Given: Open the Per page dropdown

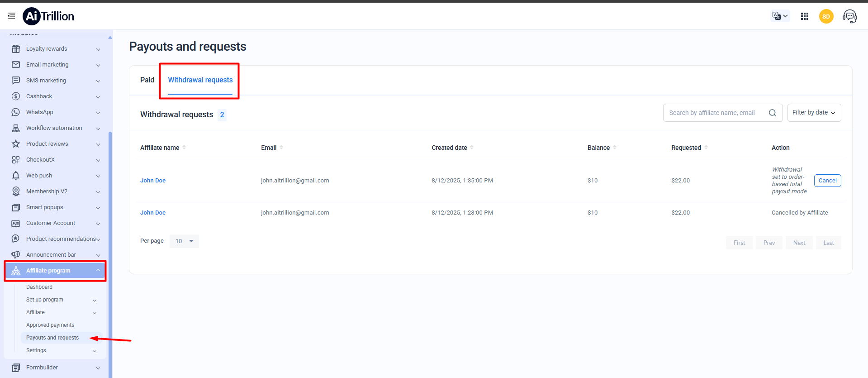Looking at the screenshot, I should tap(184, 241).
